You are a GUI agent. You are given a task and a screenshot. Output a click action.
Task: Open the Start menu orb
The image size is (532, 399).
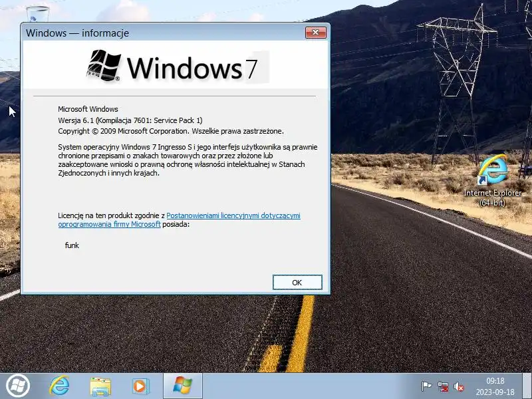(18, 386)
